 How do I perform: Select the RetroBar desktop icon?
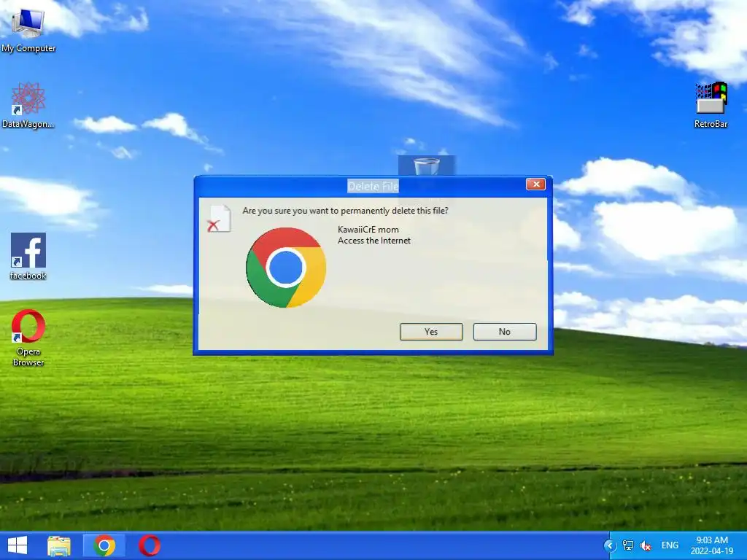pyautogui.click(x=711, y=105)
